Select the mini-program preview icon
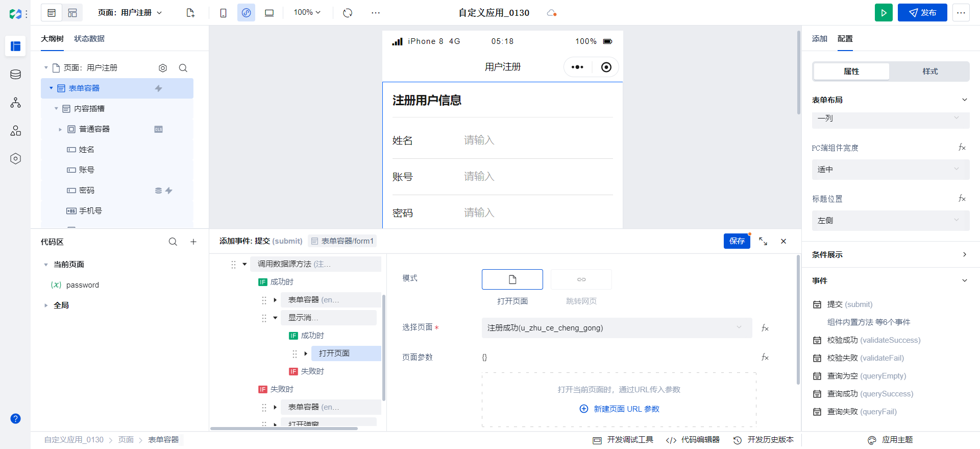 click(x=246, y=13)
